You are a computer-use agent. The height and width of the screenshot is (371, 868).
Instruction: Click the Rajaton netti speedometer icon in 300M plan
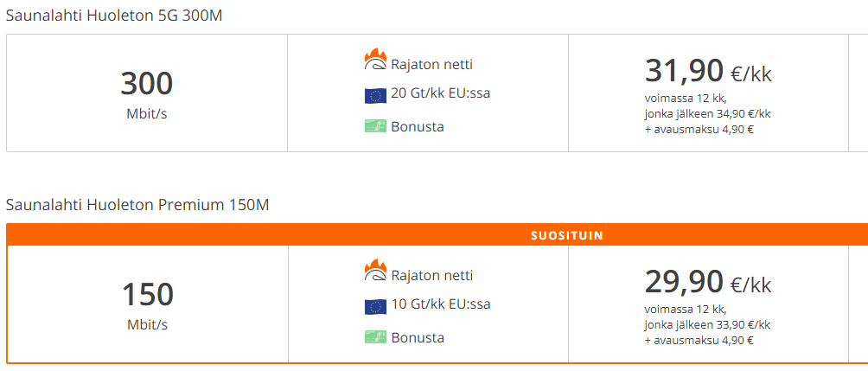click(374, 60)
